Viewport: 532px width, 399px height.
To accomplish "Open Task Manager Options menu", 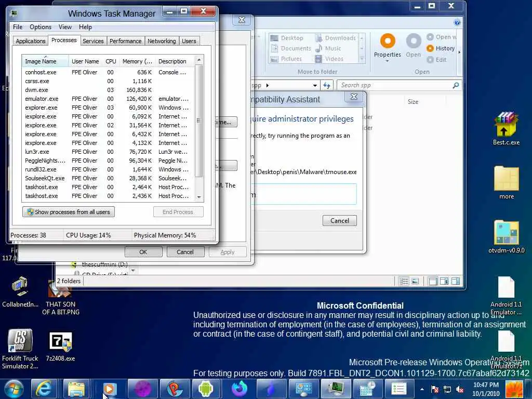I will click(x=41, y=27).
